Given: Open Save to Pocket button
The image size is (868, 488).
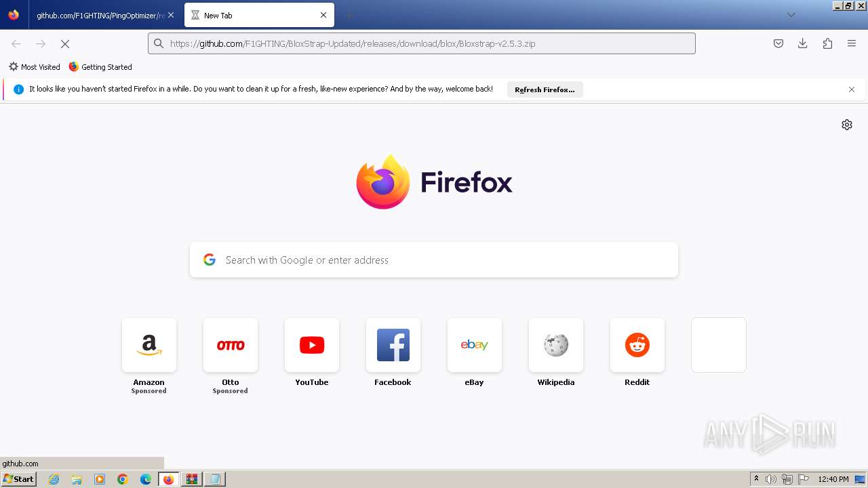Looking at the screenshot, I should [x=778, y=43].
